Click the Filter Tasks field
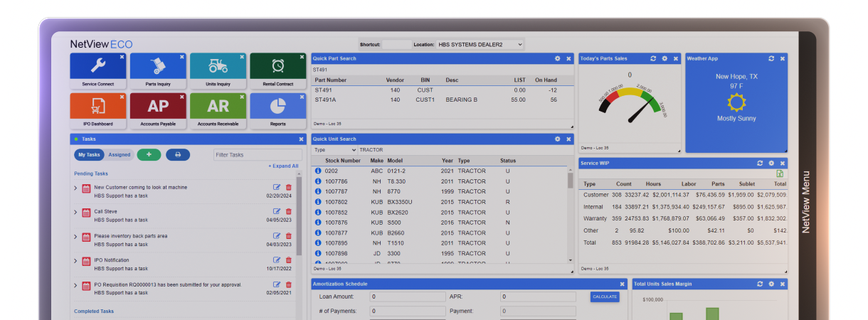The height and width of the screenshot is (320, 868). 258,154
